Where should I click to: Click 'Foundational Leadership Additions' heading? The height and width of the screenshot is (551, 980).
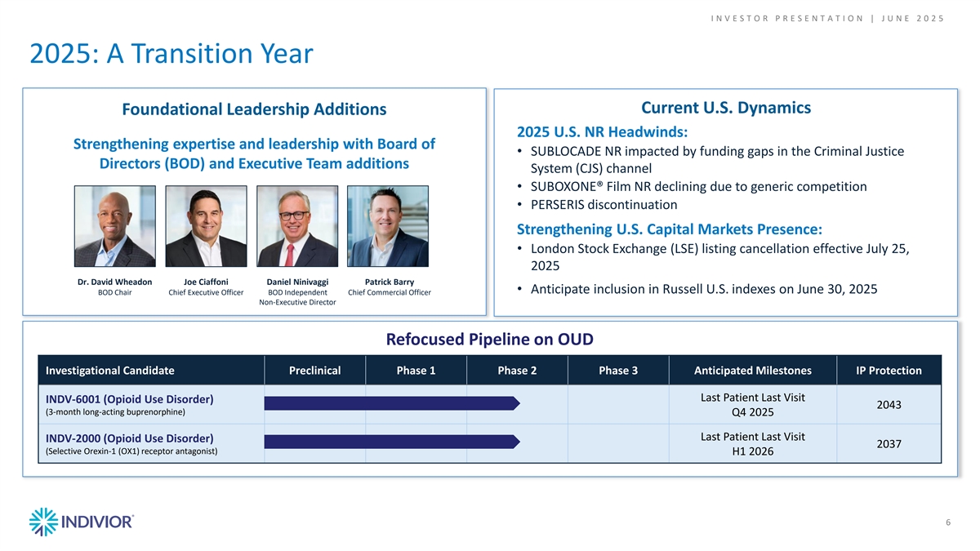pos(254,109)
